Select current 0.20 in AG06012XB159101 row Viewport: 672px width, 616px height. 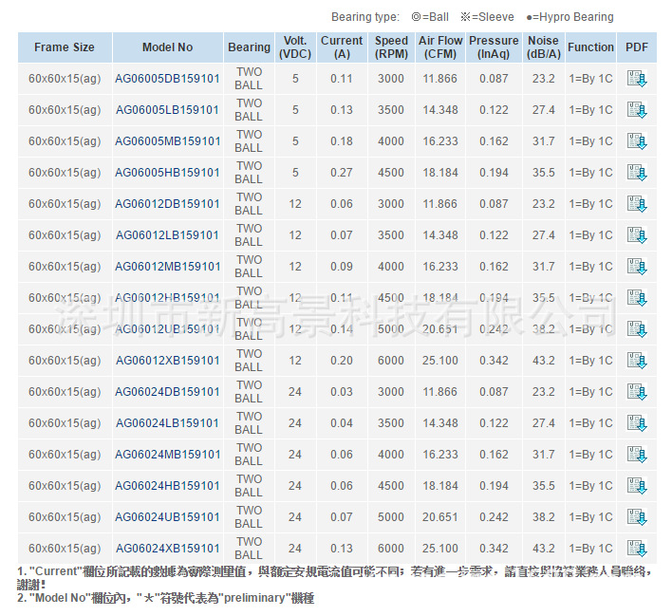coord(342,361)
